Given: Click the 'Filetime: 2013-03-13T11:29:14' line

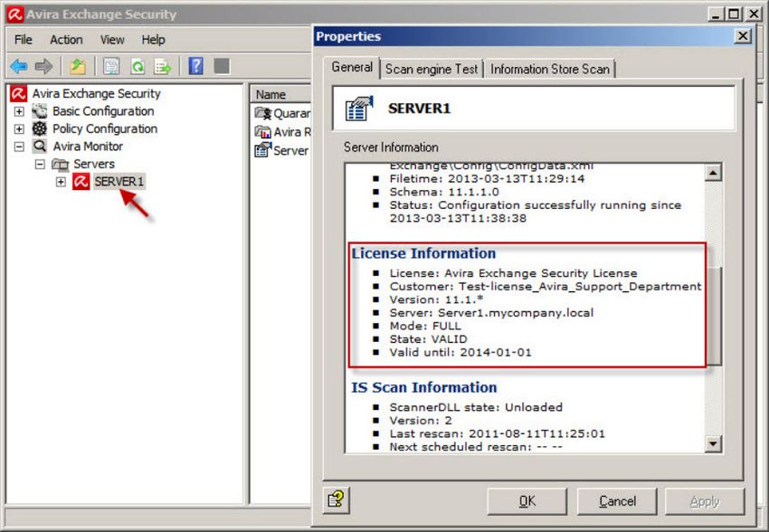Looking at the screenshot, I should (x=487, y=178).
